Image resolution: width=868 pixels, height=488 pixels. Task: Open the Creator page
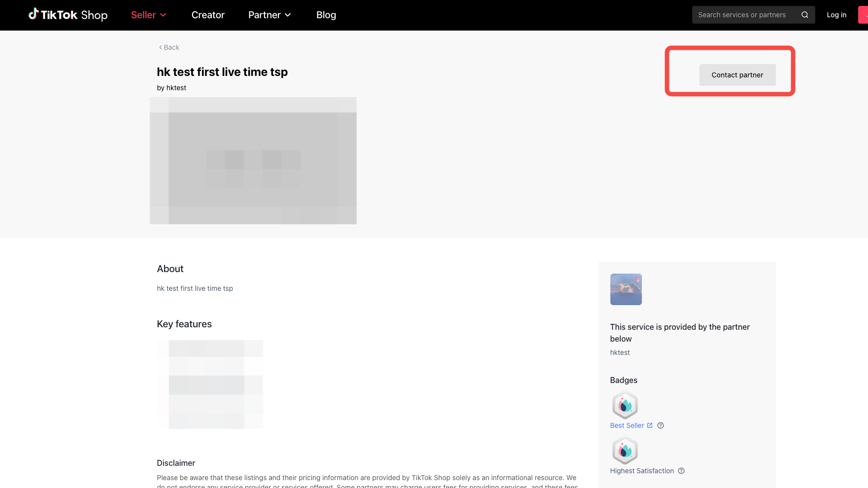208,15
